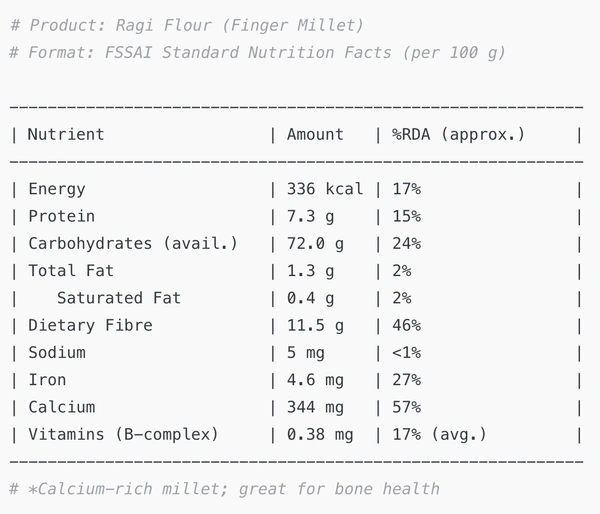
Task: Click the Nutrient column header
Action: (65, 134)
